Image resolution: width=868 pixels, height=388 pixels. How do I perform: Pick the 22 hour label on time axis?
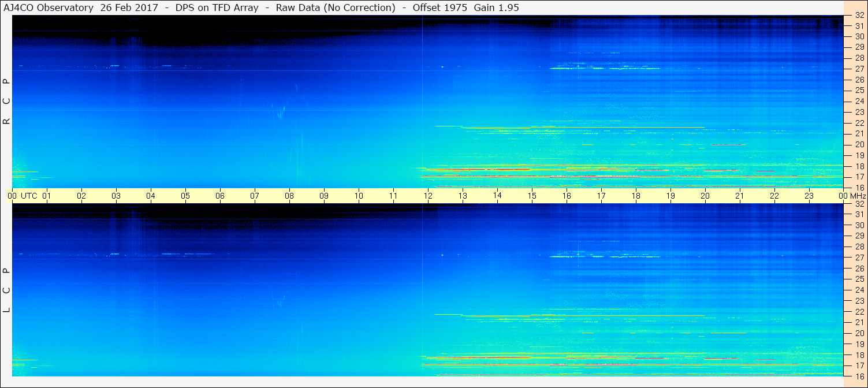[x=774, y=196]
